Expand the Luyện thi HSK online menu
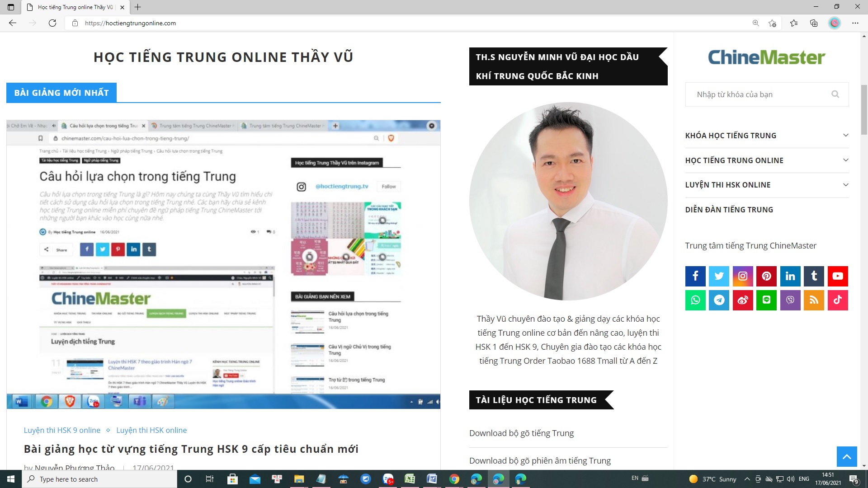The image size is (868, 488). click(x=845, y=185)
